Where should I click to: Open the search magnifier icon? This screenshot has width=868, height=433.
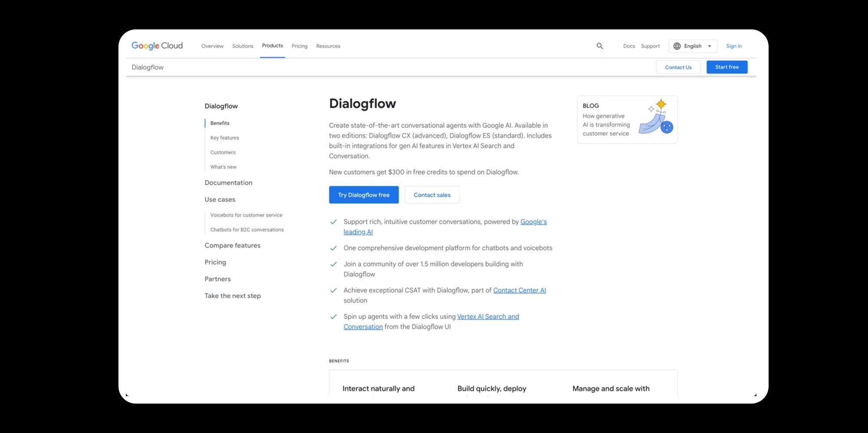[599, 46]
